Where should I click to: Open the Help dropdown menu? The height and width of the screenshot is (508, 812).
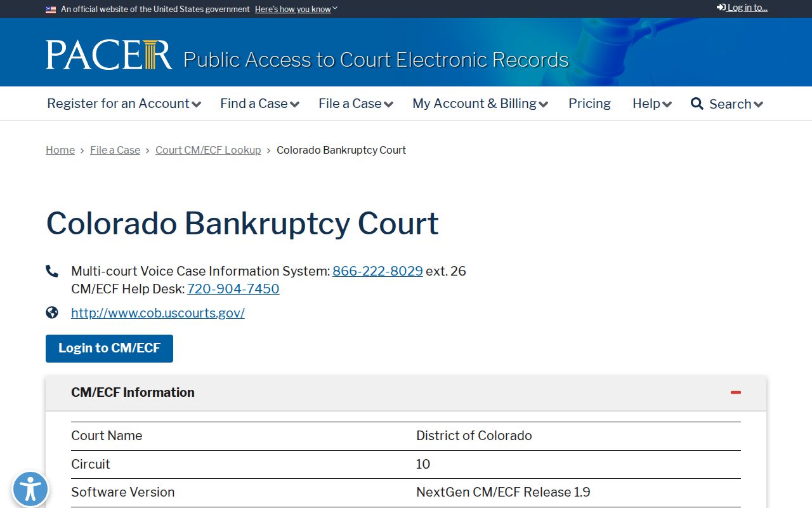(x=652, y=104)
